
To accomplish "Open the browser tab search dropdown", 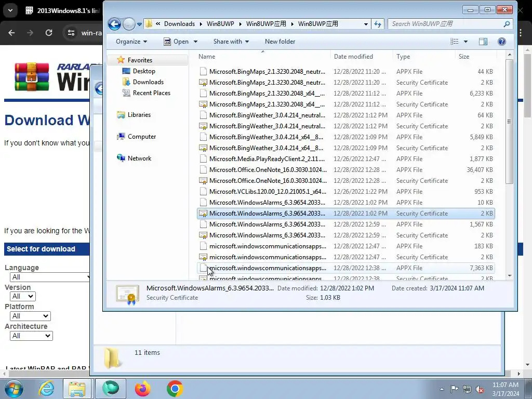I will (x=10, y=10).
